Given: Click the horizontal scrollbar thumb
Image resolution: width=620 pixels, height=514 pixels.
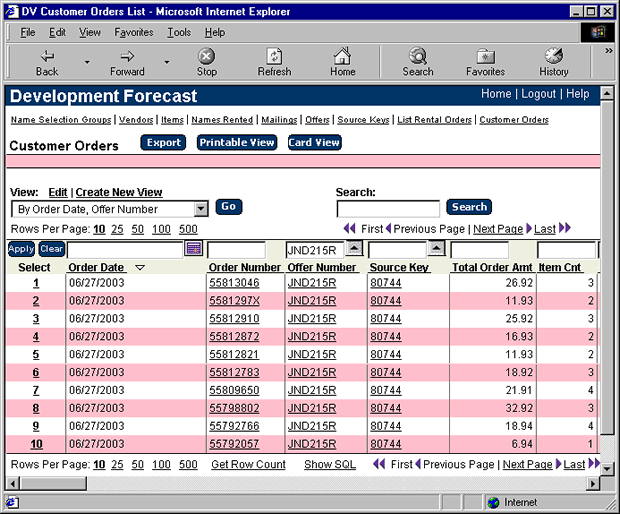Looking at the screenshot, I should (52, 483).
